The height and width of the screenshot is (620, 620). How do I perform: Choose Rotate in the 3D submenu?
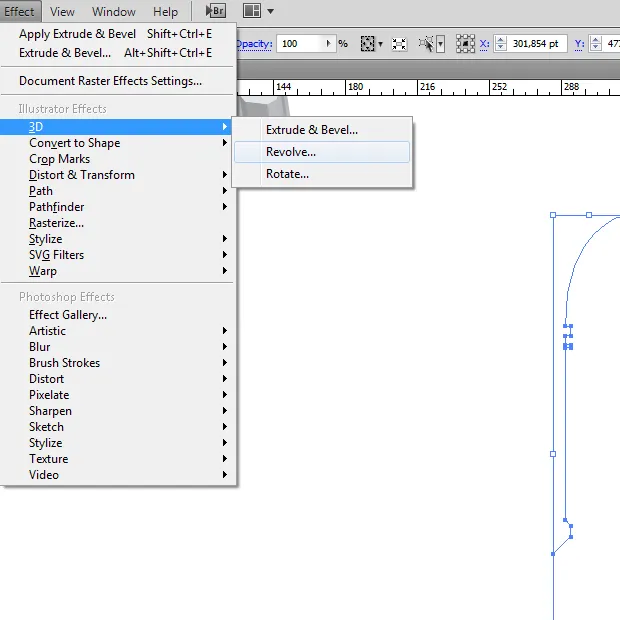point(287,174)
